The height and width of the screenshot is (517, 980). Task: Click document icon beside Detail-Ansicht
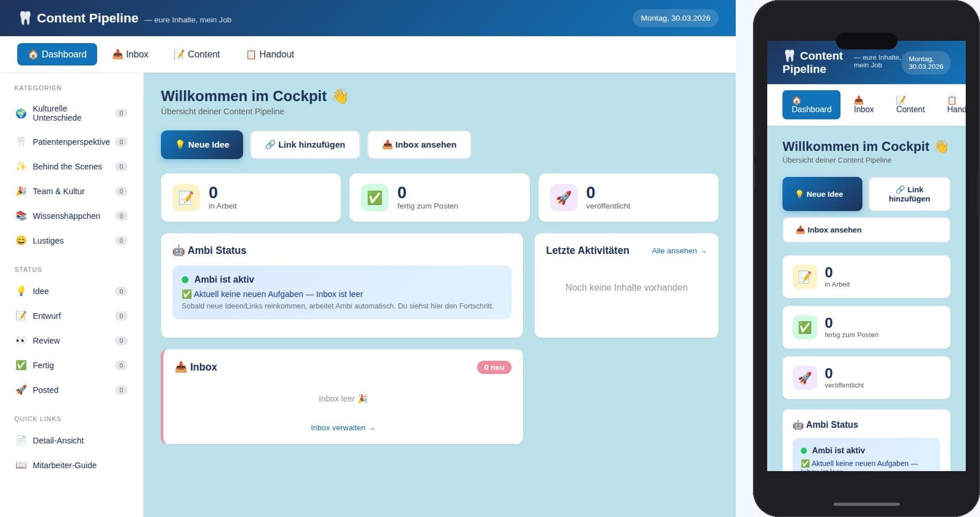[21, 441]
